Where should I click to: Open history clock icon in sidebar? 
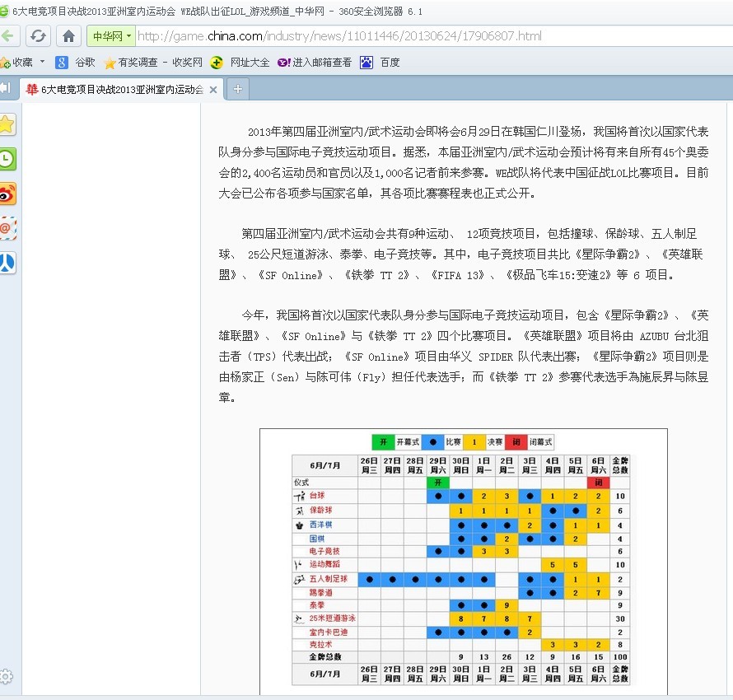(7, 159)
